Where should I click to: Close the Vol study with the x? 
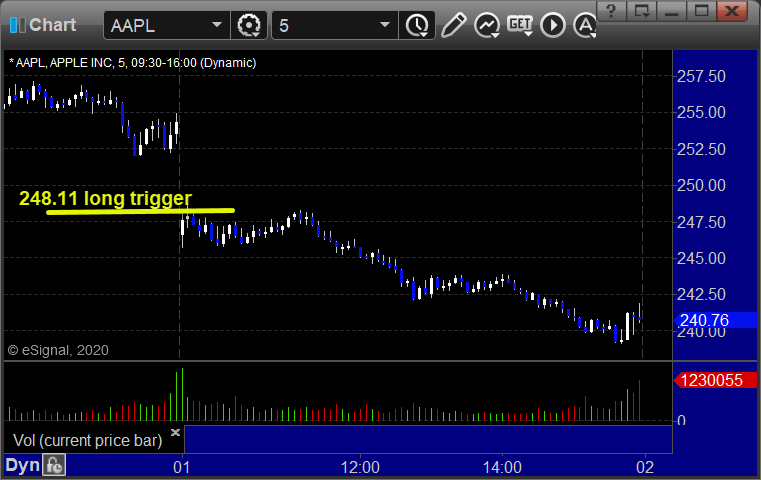pos(175,432)
